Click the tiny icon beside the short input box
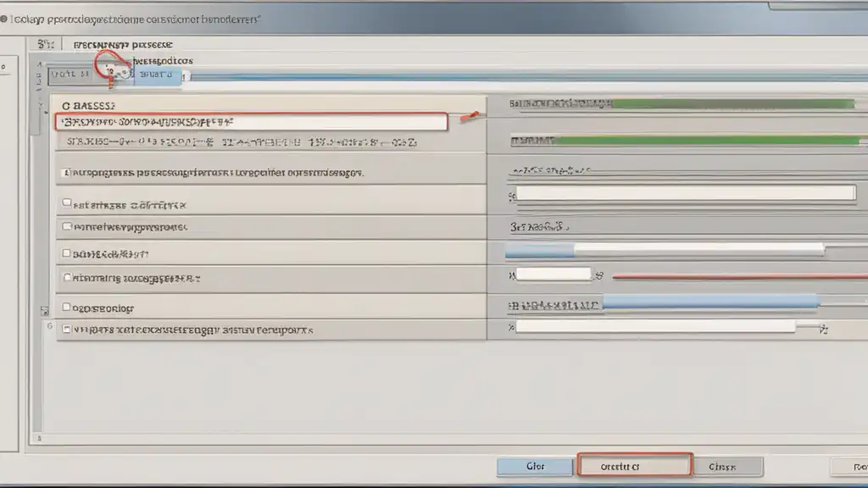The image size is (868, 488). [599, 275]
